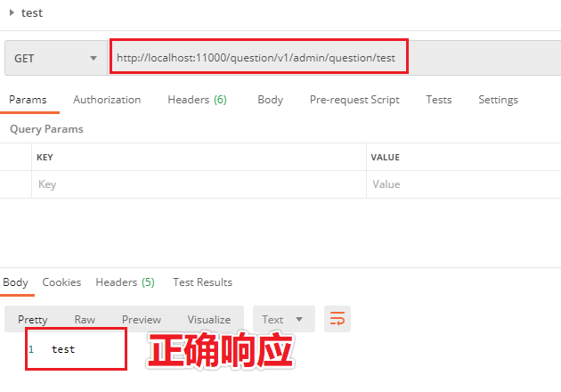This screenshot has width=561, height=392.
Task: View the Test Results tab
Action: [202, 282]
